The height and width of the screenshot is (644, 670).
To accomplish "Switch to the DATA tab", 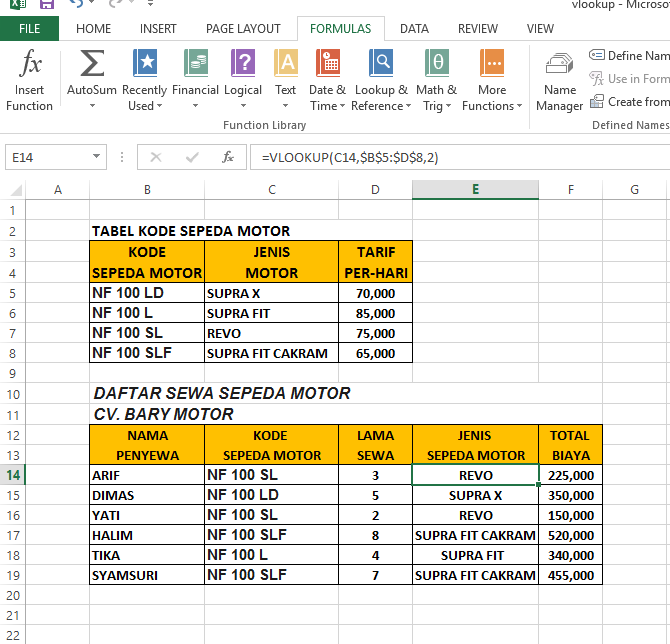I will pyautogui.click(x=414, y=29).
